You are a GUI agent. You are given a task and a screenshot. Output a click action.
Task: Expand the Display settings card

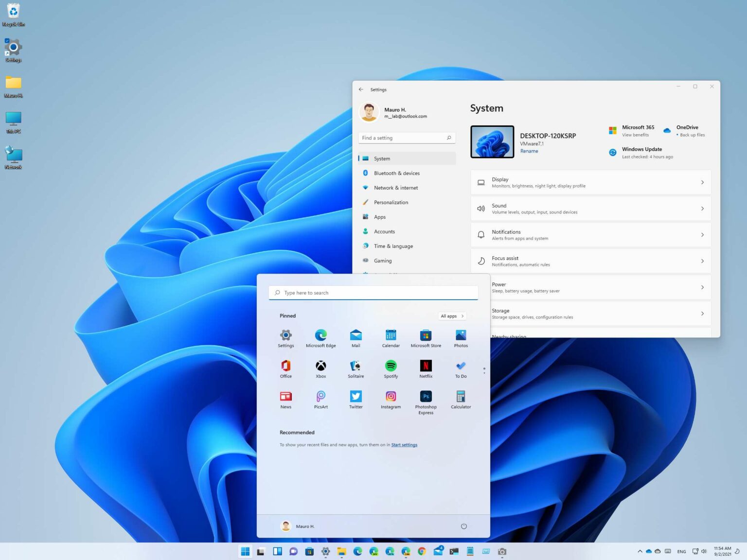pyautogui.click(x=702, y=182)
